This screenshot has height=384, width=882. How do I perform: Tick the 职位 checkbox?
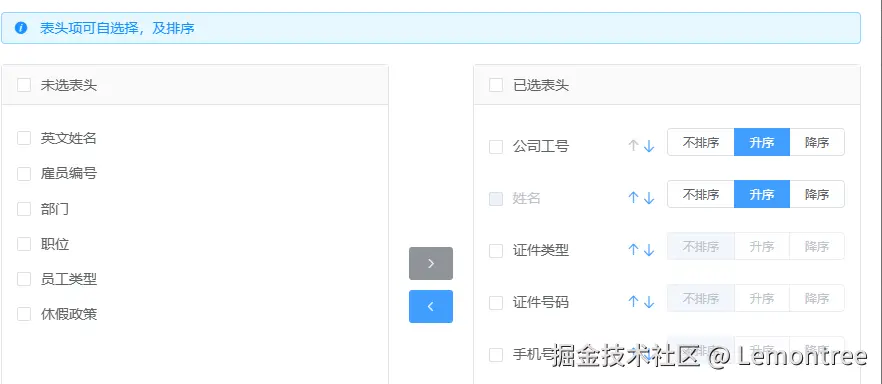24,244
